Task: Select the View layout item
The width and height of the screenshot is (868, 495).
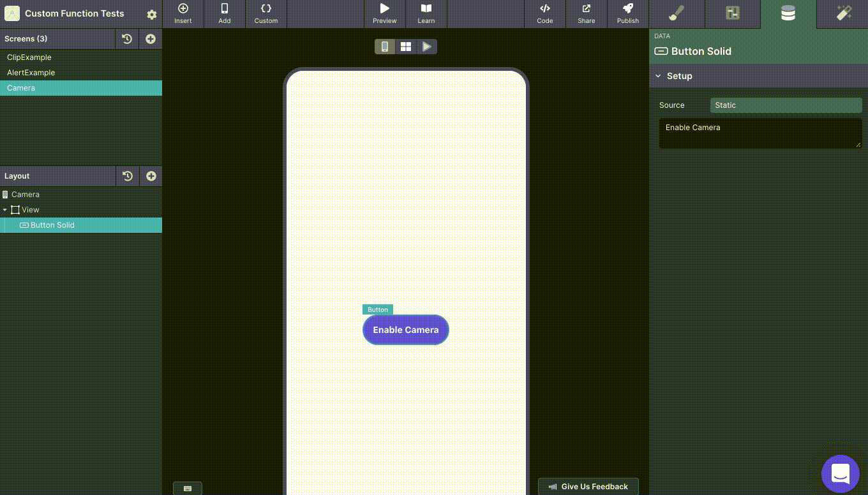Action: click(81, 210)
